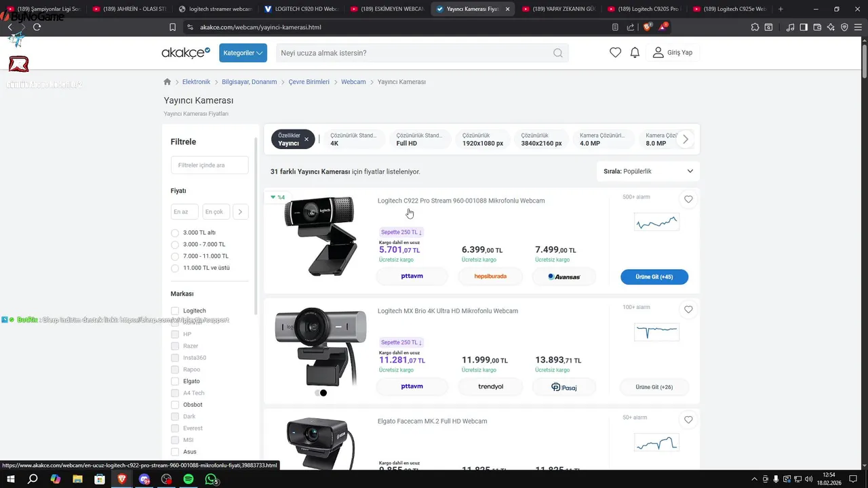Image resolution: width=868 pixels, height=488 pixels.
Task: Click the search magnifier icon in search box
Action: coord(557,53)
